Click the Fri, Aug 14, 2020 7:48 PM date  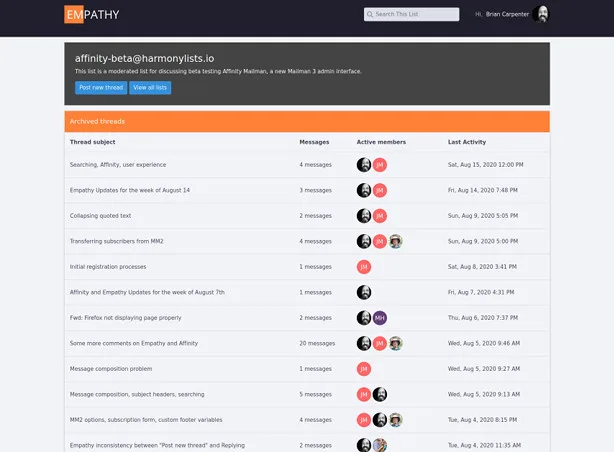pos(483,190)
